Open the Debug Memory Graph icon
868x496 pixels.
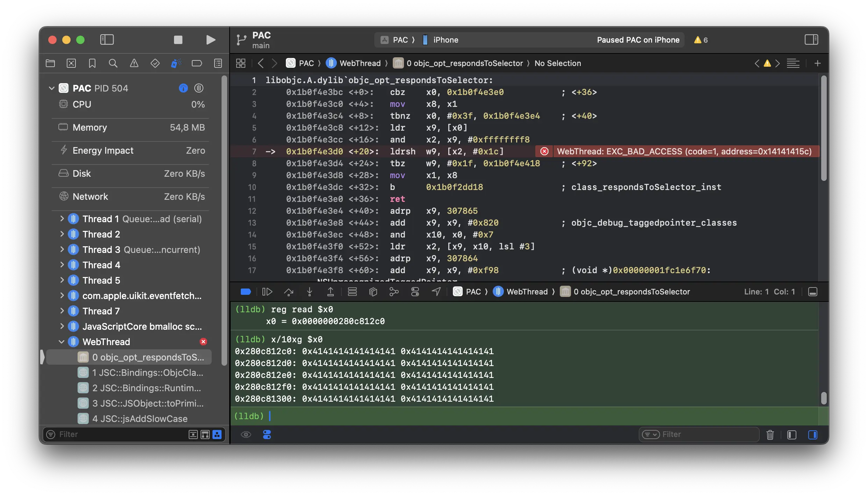(394, 292)
